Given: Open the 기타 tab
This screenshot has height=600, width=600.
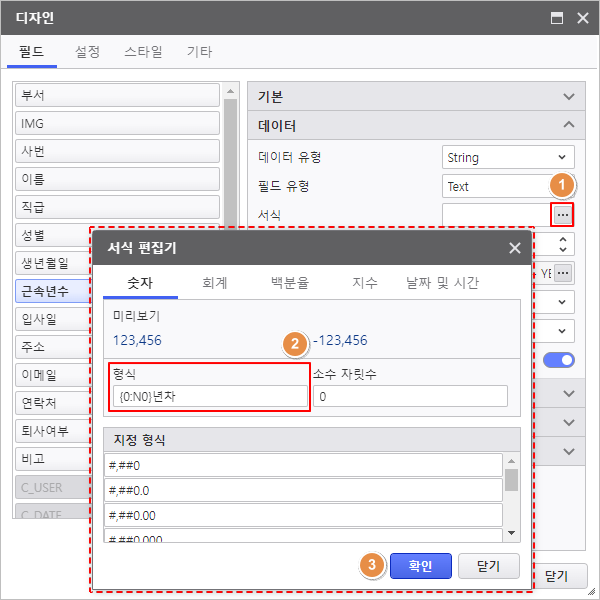Looking at the screenshot, I should pyautogui.click(x=199, y=52).
